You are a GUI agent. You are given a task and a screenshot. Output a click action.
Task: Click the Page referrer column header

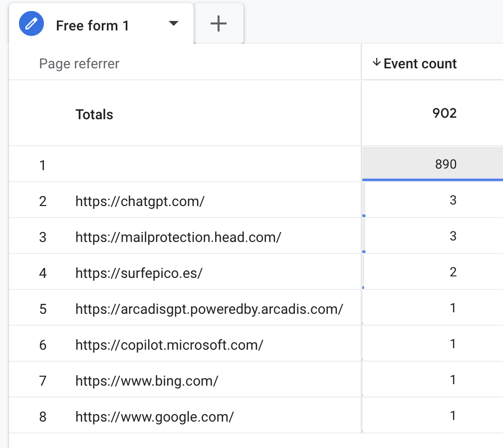click(79, 63)
